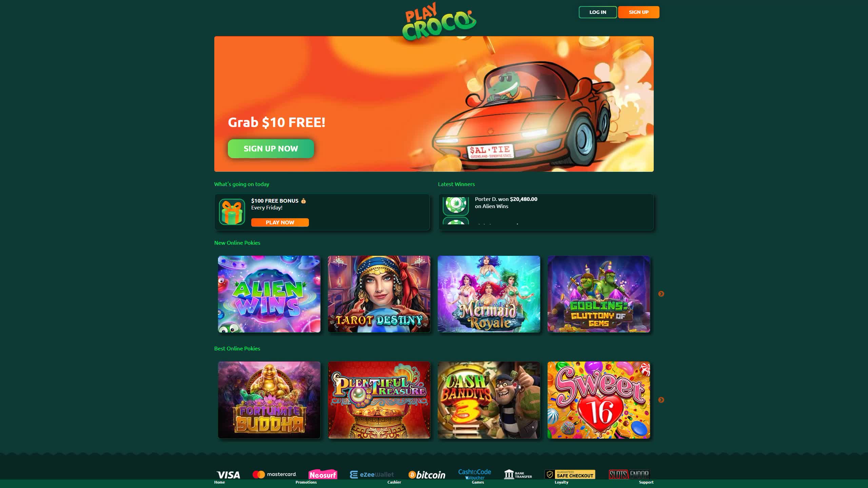Click the Bitcoin payment logo
The width and height of the screenshot is (868, 488).
pos(427,475)
